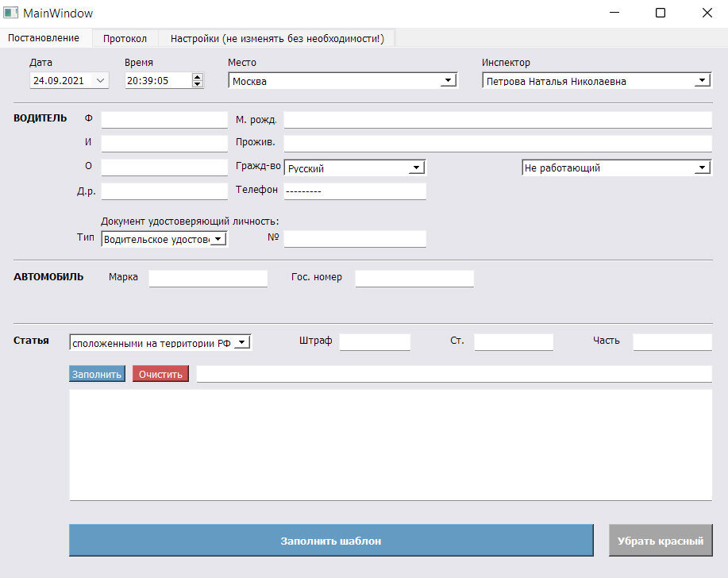Image resolution: width=728 pixels, height=578 pixels.
Task: Click the MainWindow app icon in title bar
Action: pos(10,13)
